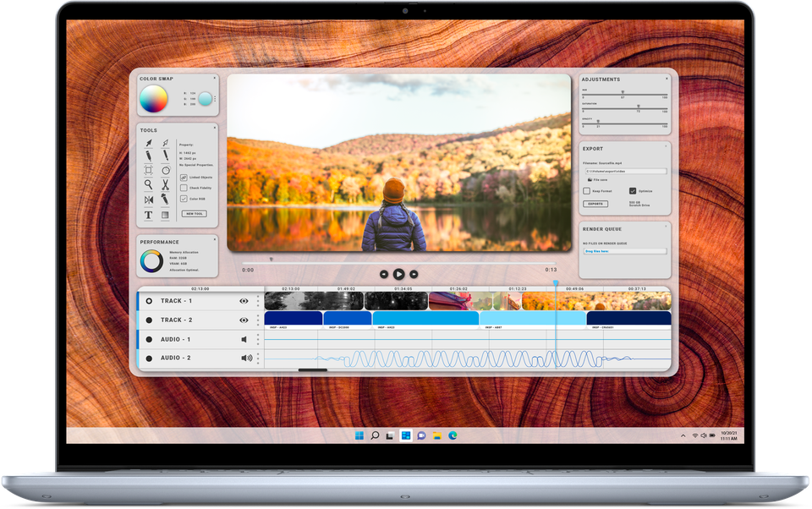The width and height of the screenshot is (812, 509).
Task: Select the square bounding-box transform tool
Action: pyautogui.click(x=149, y=170)
